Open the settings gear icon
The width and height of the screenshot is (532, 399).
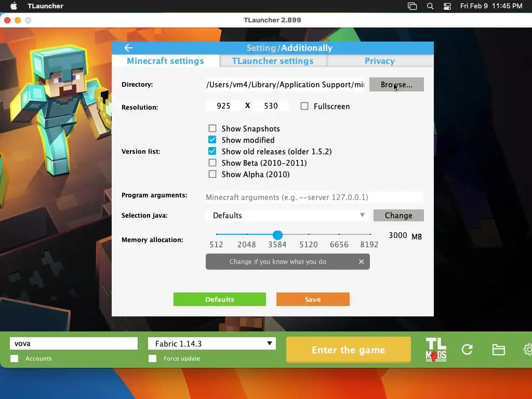point(528,350)
